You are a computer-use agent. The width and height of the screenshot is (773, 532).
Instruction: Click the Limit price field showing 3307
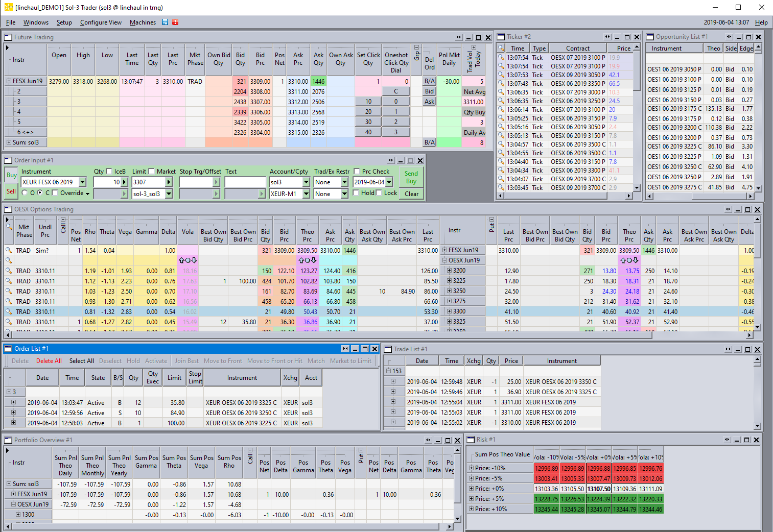[149, 182]
